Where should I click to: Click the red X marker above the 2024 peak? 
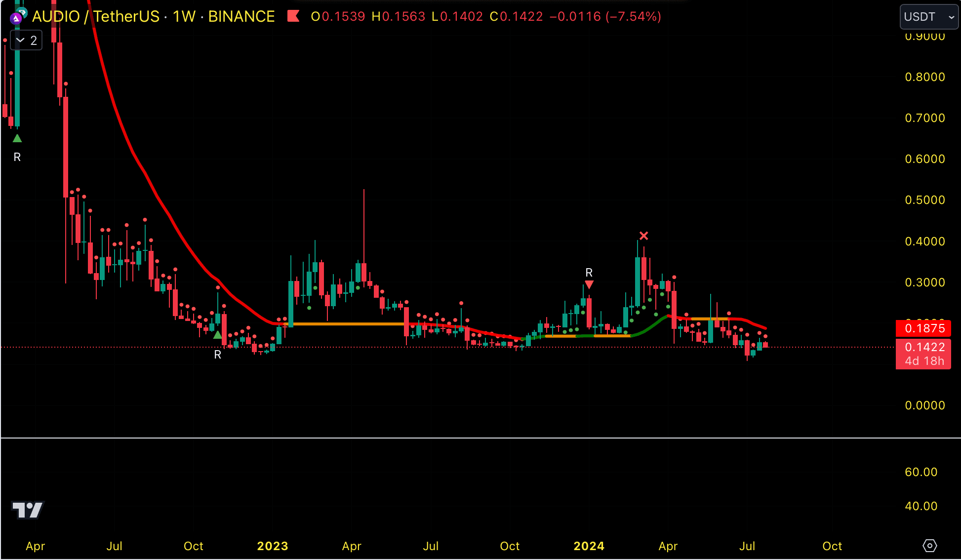pos(643,236)
